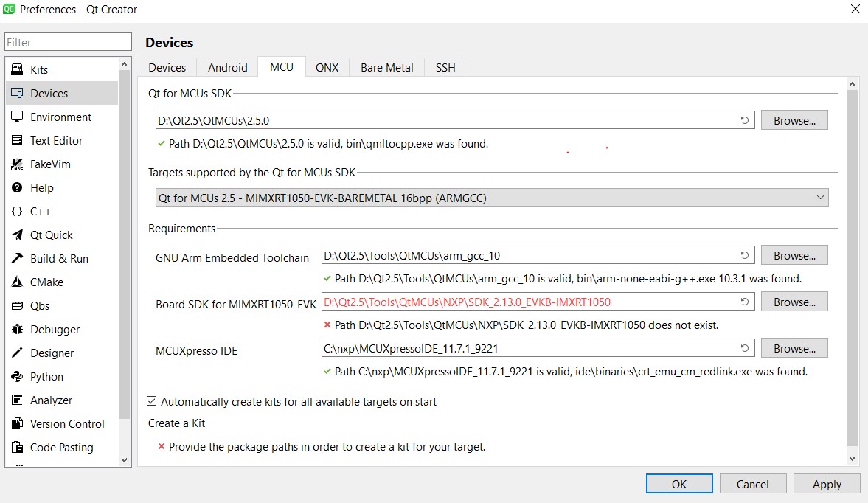Open the Qbs settings icon
The image size is (868, 503).
coord(17,305)
